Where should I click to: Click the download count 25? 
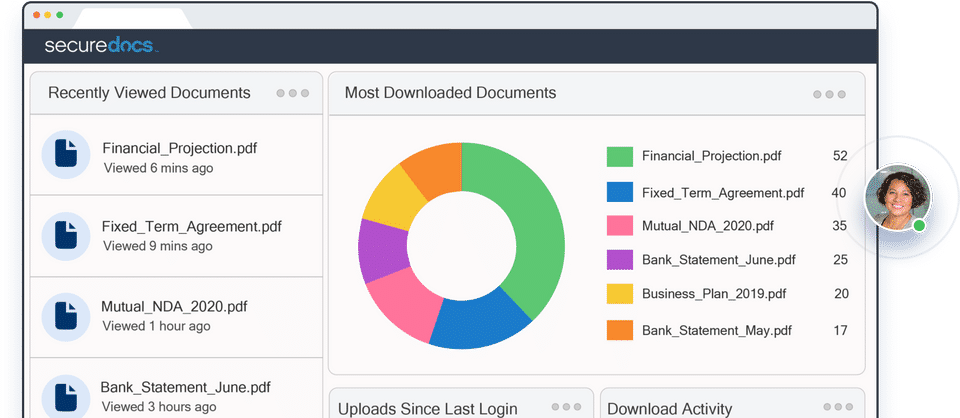(841, 259)
